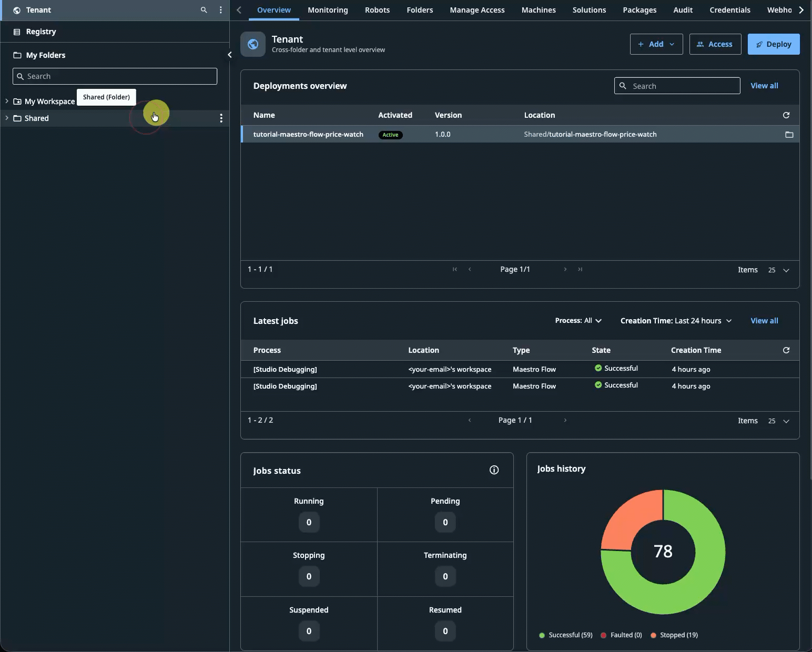The image size is (812, 652).
Task: Focus the Deployments overview search field
Action: click(x=677, y=86)
